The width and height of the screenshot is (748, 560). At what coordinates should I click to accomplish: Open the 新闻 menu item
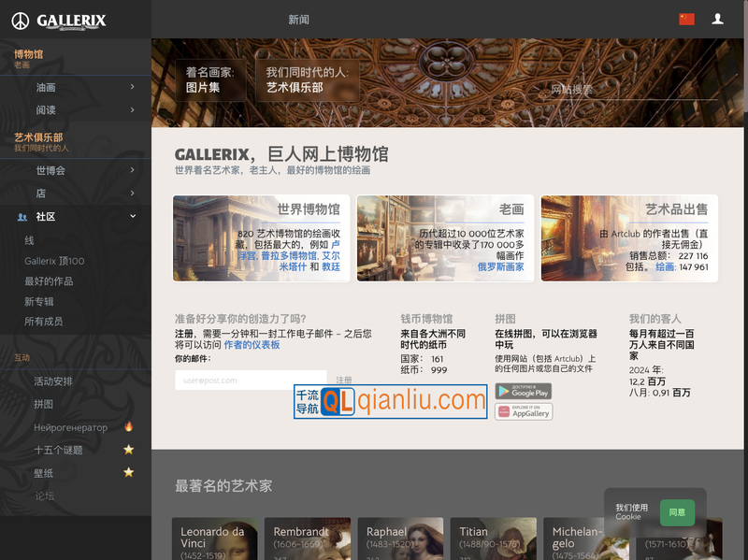299,19
